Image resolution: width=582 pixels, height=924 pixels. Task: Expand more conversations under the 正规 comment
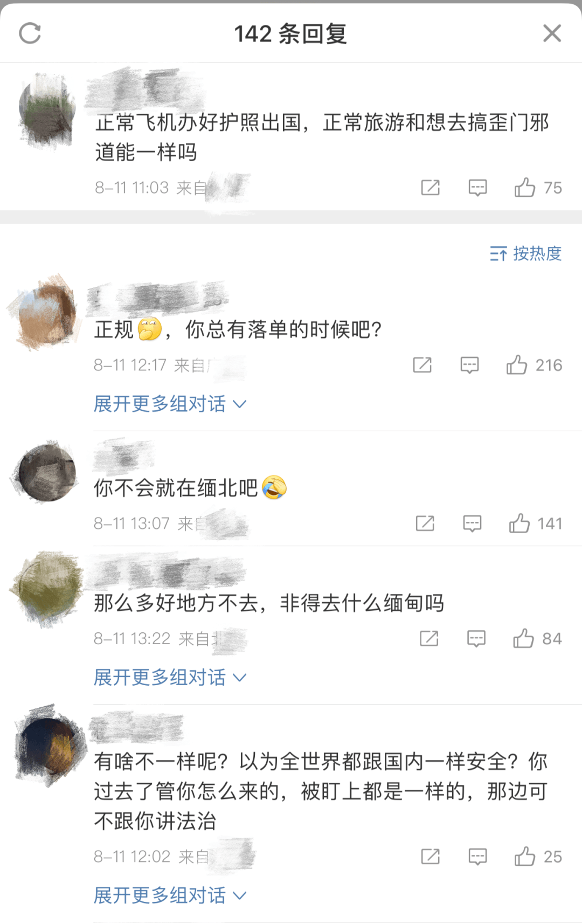pyautogui.click(x=170, y=404)
